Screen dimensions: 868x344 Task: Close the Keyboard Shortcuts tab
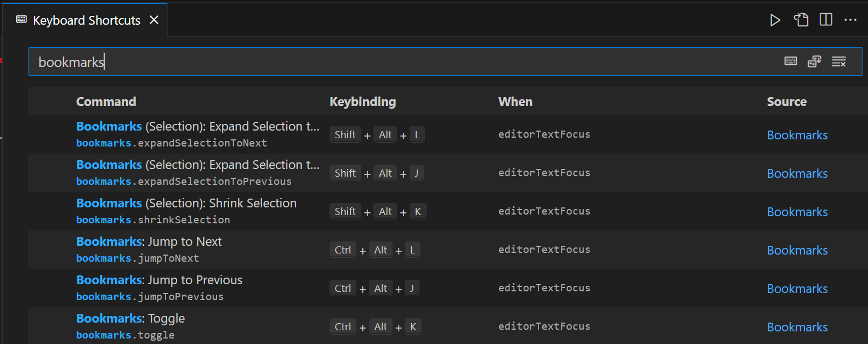tap(154, 20)
